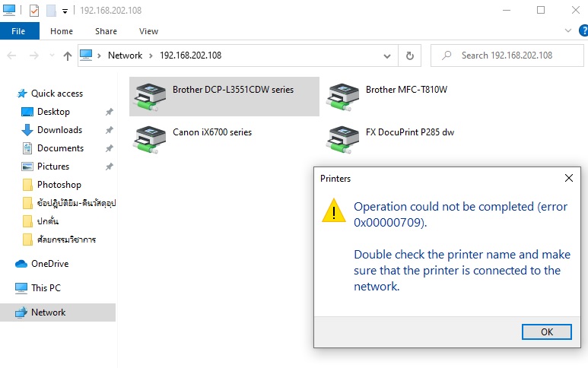Select the Brother MFC-T810W printer icon
This screenshot has height=368, width=588.
point(342,97)
